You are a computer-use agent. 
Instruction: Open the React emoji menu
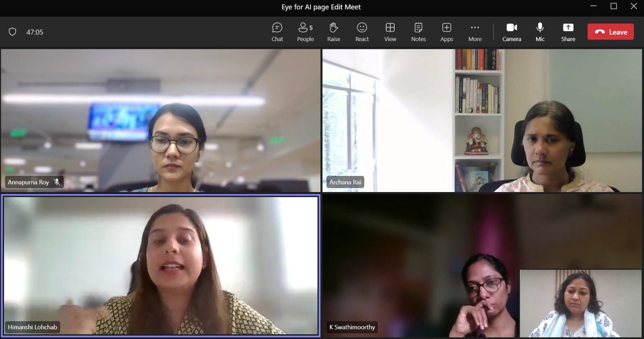coord(362,32)
